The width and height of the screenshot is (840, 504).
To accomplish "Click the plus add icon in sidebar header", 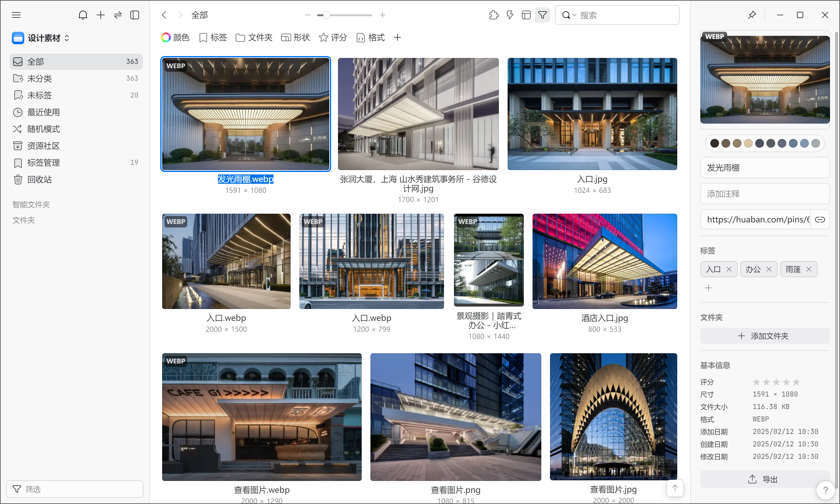I will click(x=101, y=15).
